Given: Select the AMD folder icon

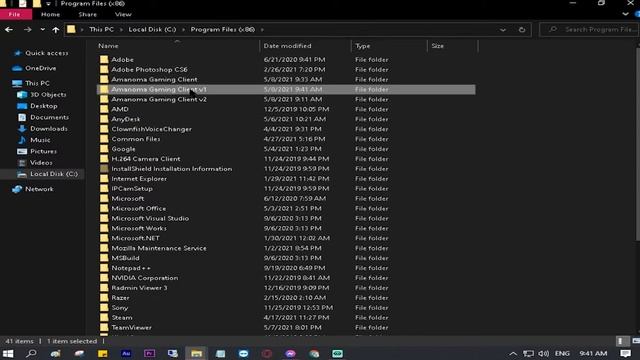Looking at the screenshot, I should (104, 109).
